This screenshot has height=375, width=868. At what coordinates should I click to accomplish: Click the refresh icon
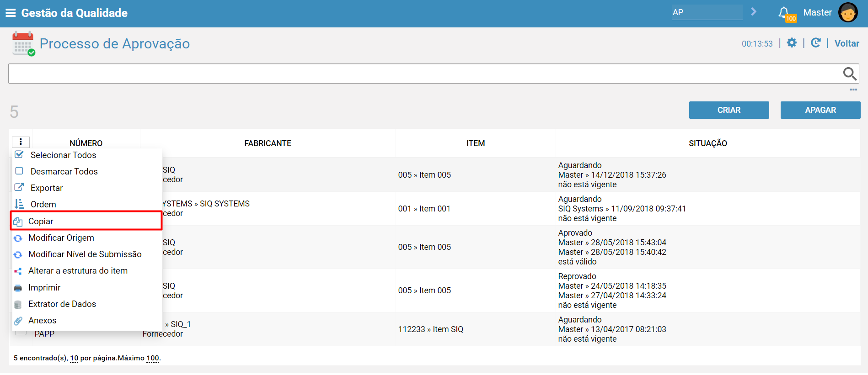pyautogui.click(x=815, y=43)
